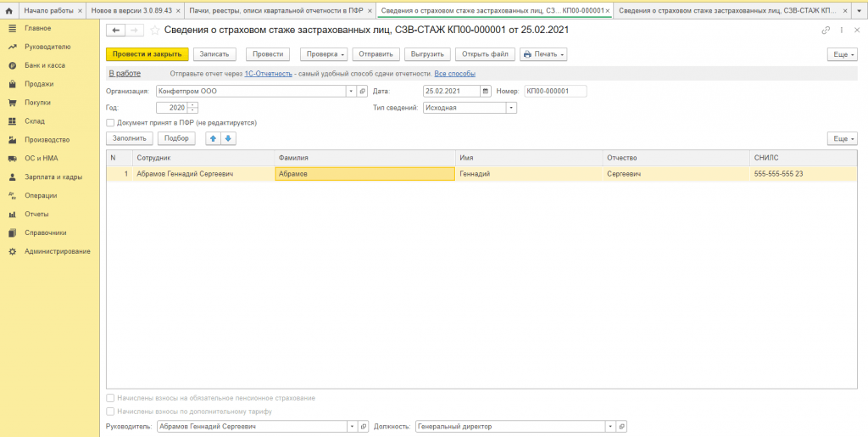Move the row up with the blue up arrow
Screen dimensions: 868x437
pos(213,138)
